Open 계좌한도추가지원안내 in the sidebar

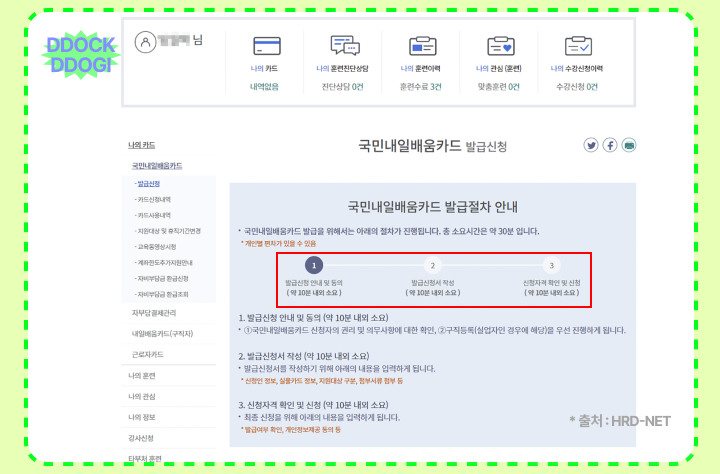click(x=164, y=263)
